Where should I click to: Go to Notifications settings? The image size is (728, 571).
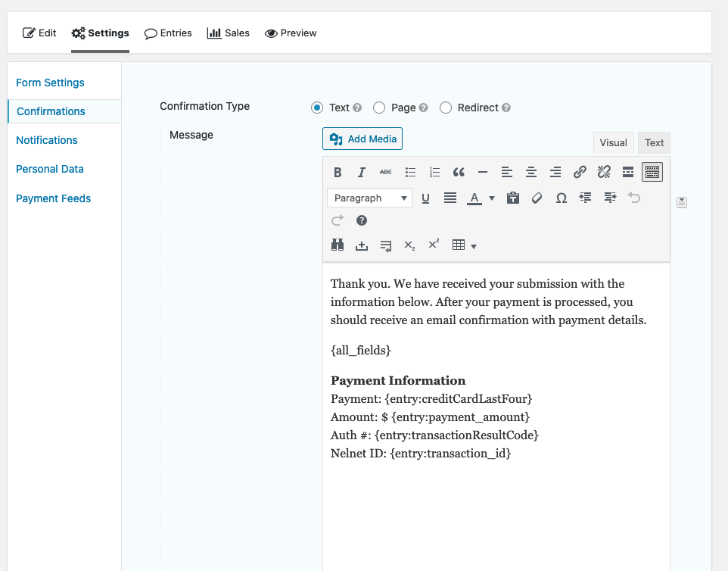[x=47, y=140]
